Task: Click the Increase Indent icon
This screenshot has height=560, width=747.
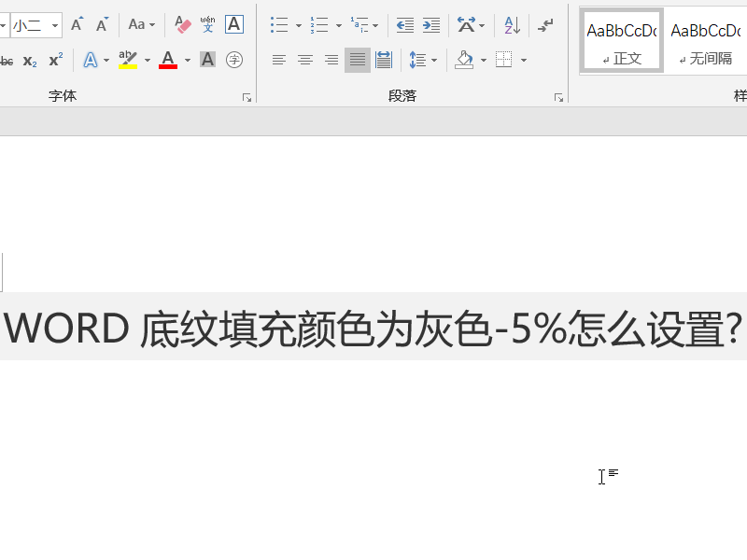Action: click(431, 25)
